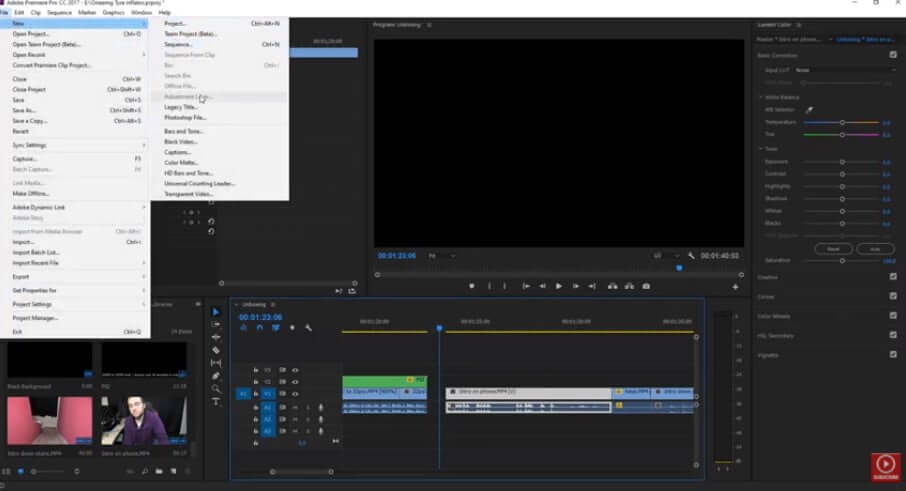
Task: Toggle the magnet Snap button in timeline
Action: pyautogui.click(x=259, y=328)
